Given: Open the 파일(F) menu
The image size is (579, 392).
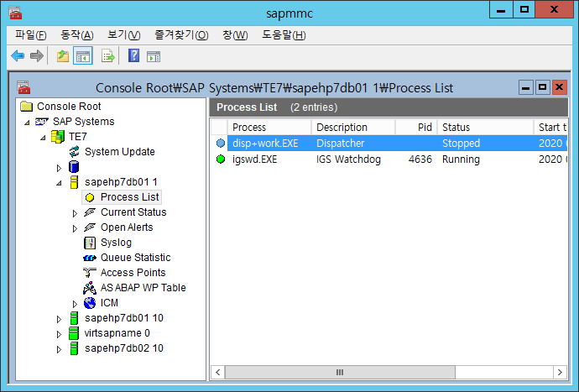Looking at the screenshot, I should (31, 35).
